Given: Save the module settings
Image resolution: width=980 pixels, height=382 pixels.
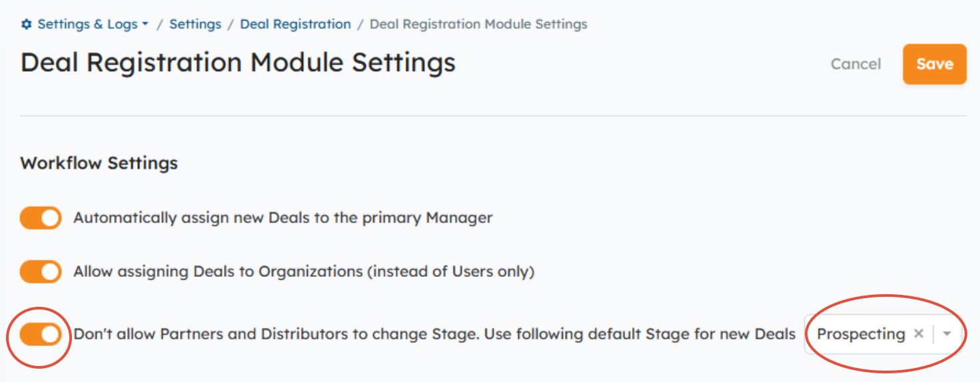Looking at the screenshot, I should pos(935,64).
